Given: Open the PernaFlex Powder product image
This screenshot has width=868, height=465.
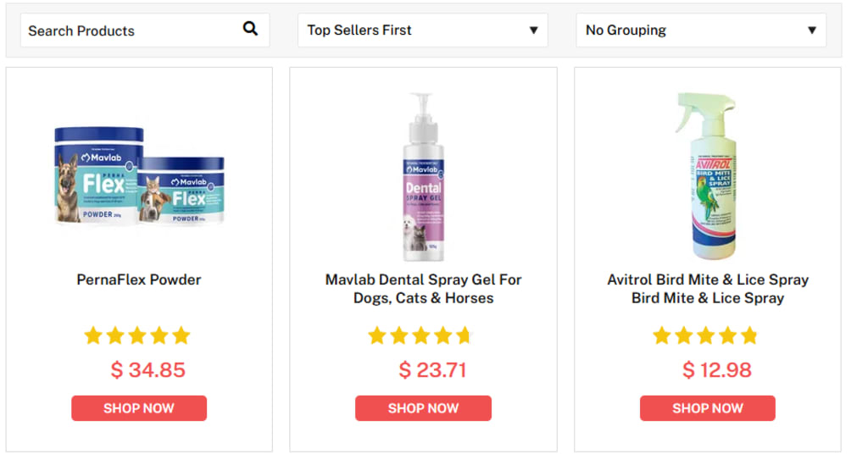Looking at the screenshot, I should tap(139, 173).
